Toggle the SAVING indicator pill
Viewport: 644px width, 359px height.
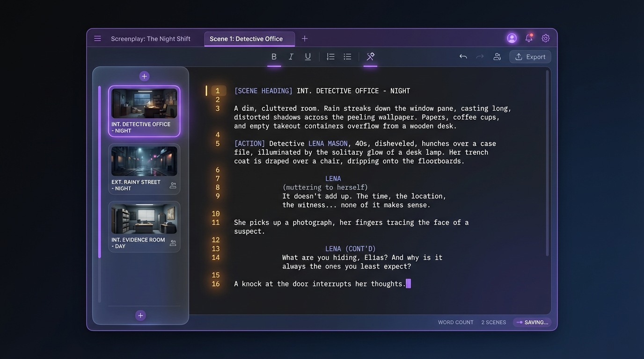[532, 322]
